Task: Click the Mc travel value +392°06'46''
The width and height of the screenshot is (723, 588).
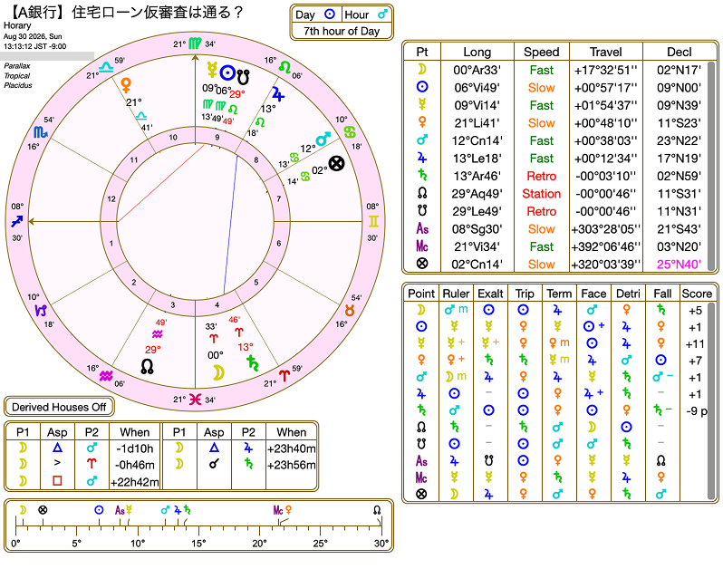Action: pos(606,246)
